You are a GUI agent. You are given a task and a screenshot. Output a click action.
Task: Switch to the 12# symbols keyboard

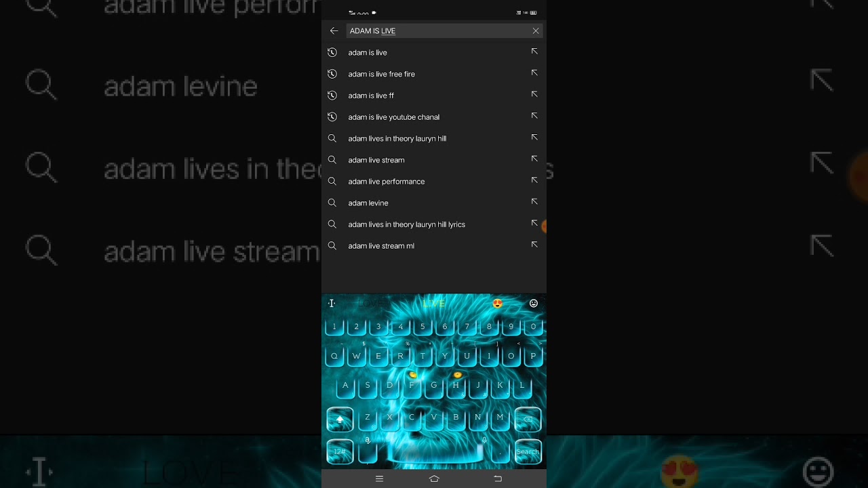(x=340, y=451)
